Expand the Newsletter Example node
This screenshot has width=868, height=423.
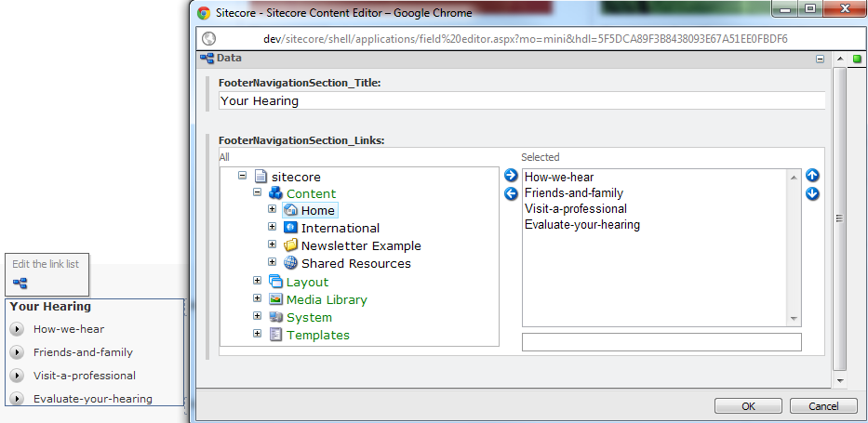coord(272,245)
